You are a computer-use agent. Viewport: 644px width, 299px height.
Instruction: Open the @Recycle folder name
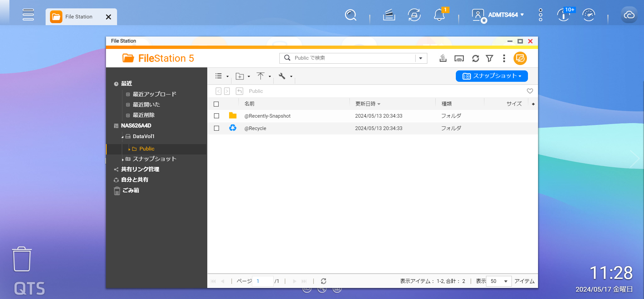tap(255, 128)
